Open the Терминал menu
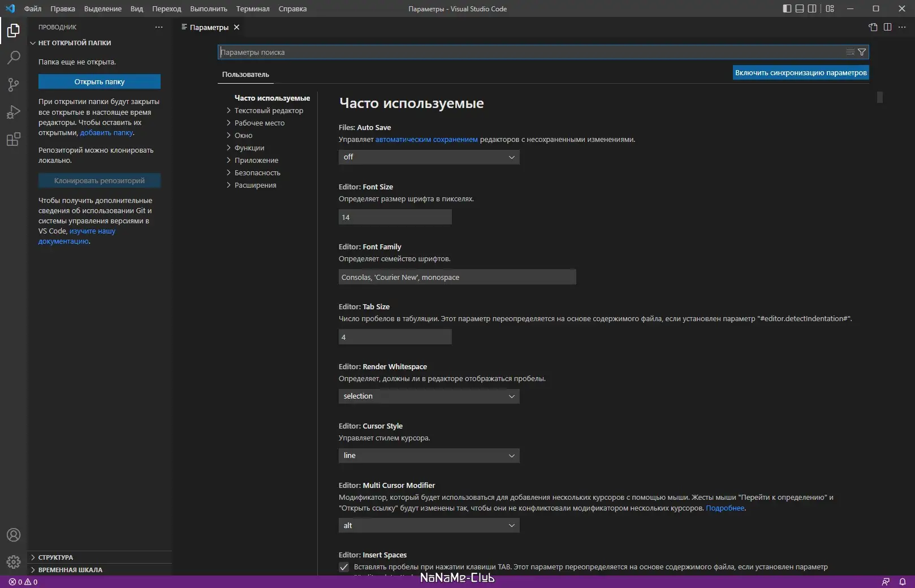 252,8
